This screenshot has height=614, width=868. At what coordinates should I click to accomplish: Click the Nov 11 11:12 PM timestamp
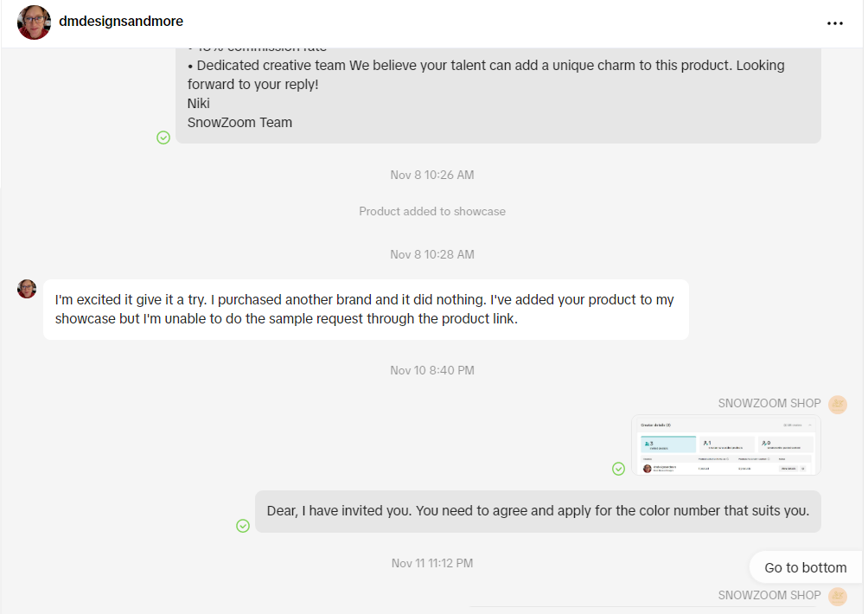coord(432,563)
